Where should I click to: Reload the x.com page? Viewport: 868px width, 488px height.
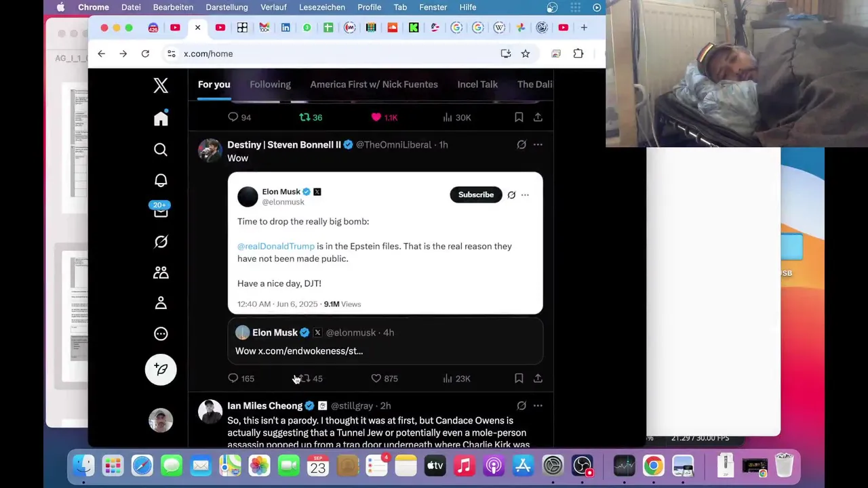coord(145,54)
